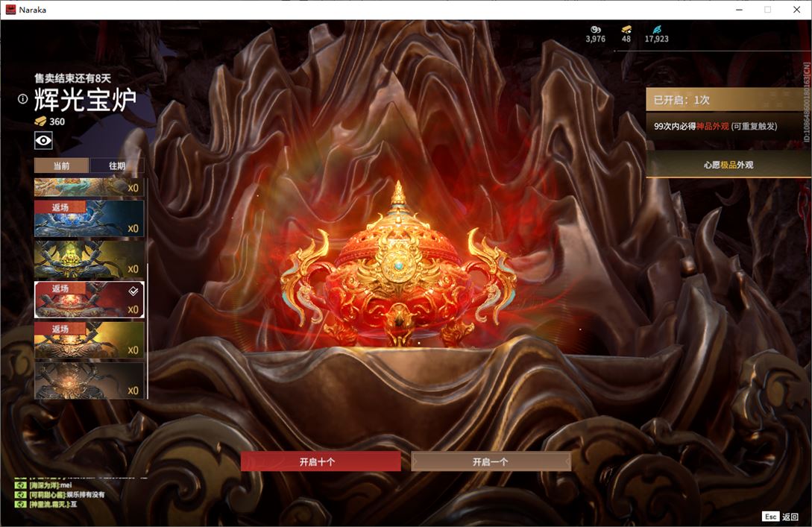The height and width of the screenshot is (527, 812).
Task: Click the gold ingot icon beside 360
Action: click(x=40, y=122)
